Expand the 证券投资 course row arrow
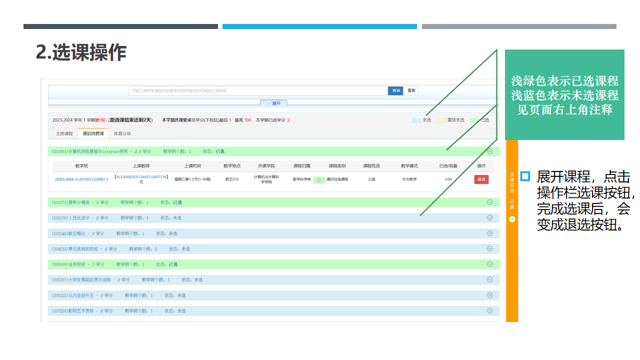 click(x=490, y=264)
